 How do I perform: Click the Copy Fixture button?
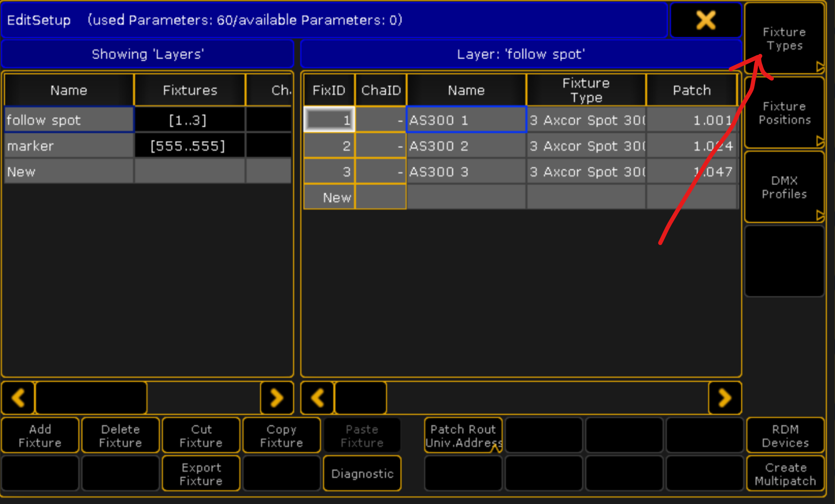(x=282, y=436)
